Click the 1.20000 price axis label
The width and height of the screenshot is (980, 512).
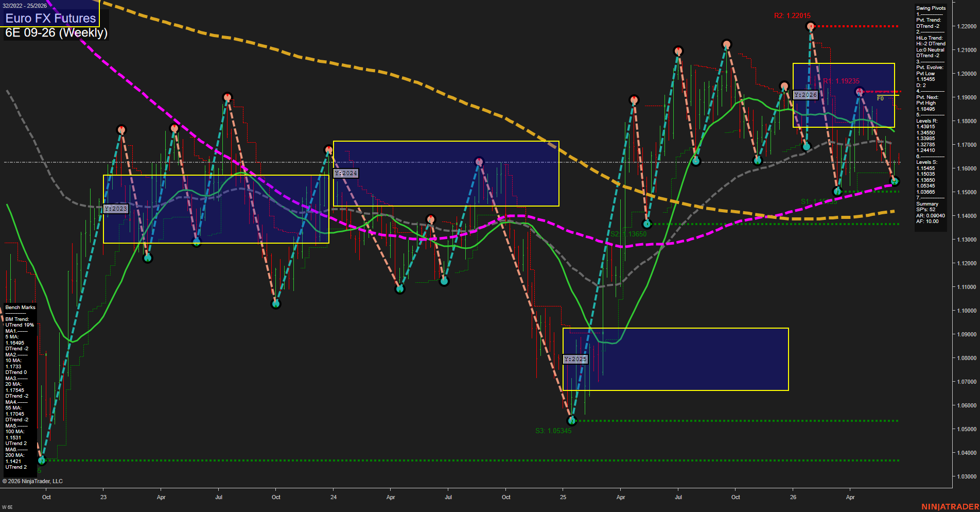pos(966,74)
